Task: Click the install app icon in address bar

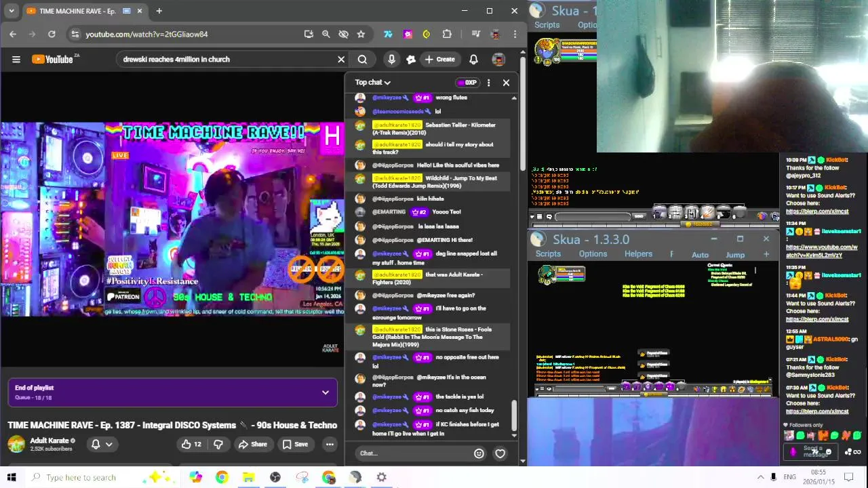Action: [309, 34]
